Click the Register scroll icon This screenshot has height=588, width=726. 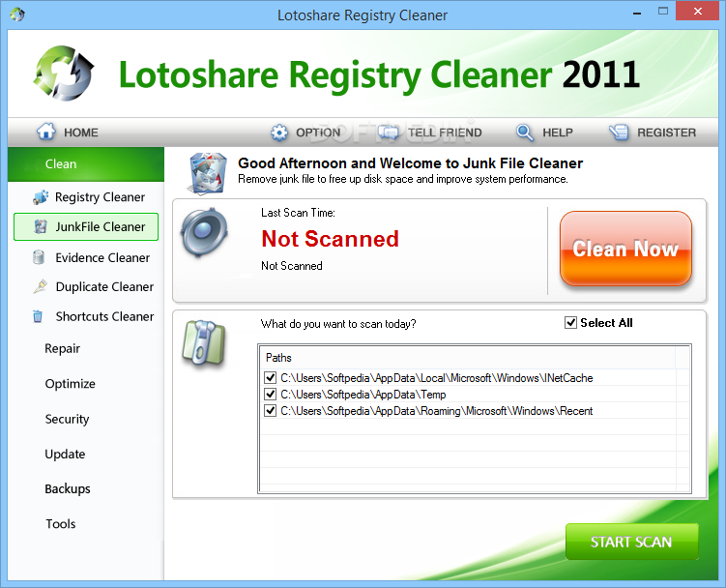[619, 132]
